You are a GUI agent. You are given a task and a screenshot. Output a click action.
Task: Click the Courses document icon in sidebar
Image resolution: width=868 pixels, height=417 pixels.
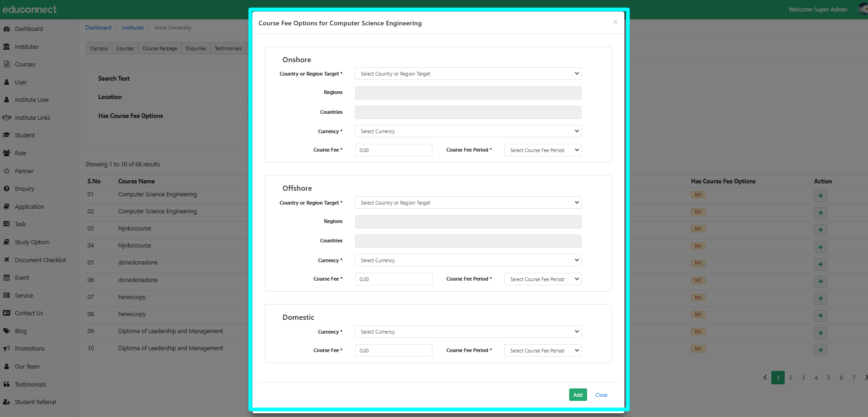(6, 64)
